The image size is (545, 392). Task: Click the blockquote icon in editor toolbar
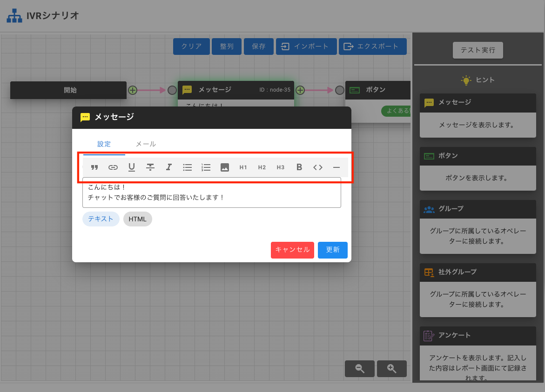point(94,167)
